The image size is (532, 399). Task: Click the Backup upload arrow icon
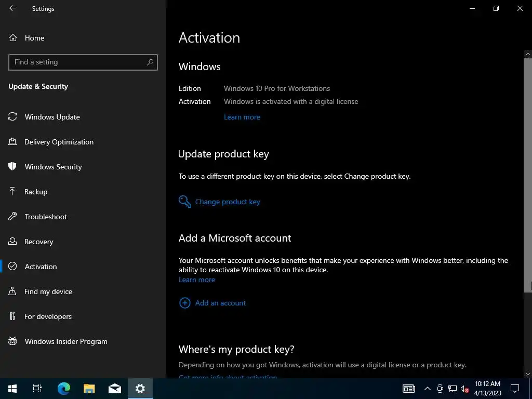pyautogui.click(x=12, y=191)
